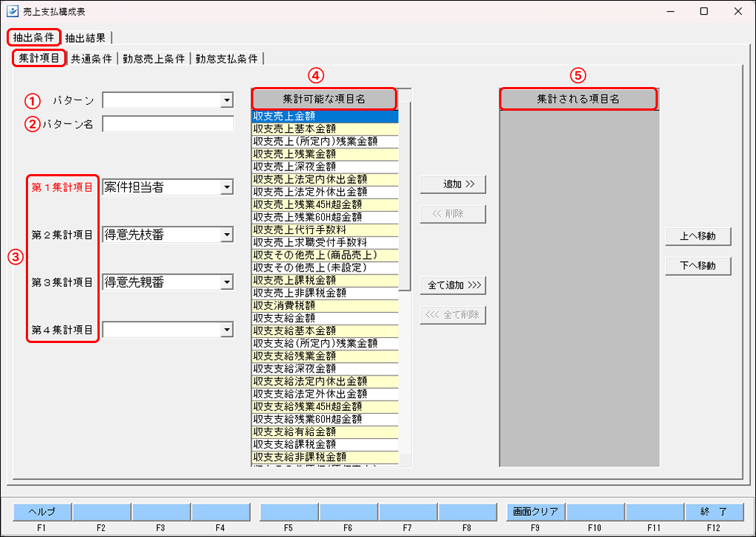Select the 抽出条件 tab
Viewport: 756px width, 537px height.
click(34, 37)
